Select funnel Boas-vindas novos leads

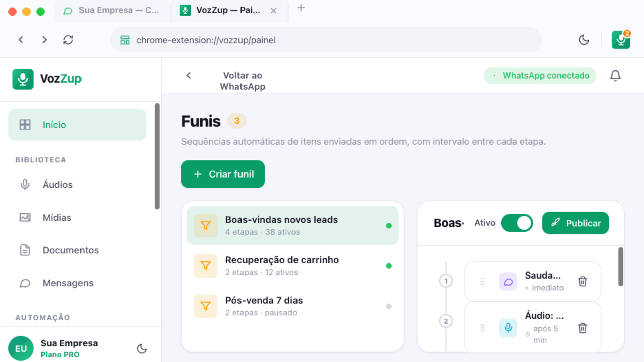(293, 226)
